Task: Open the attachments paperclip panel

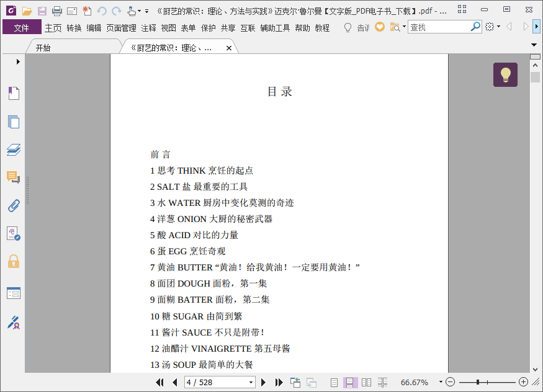Action: point(14,205)
